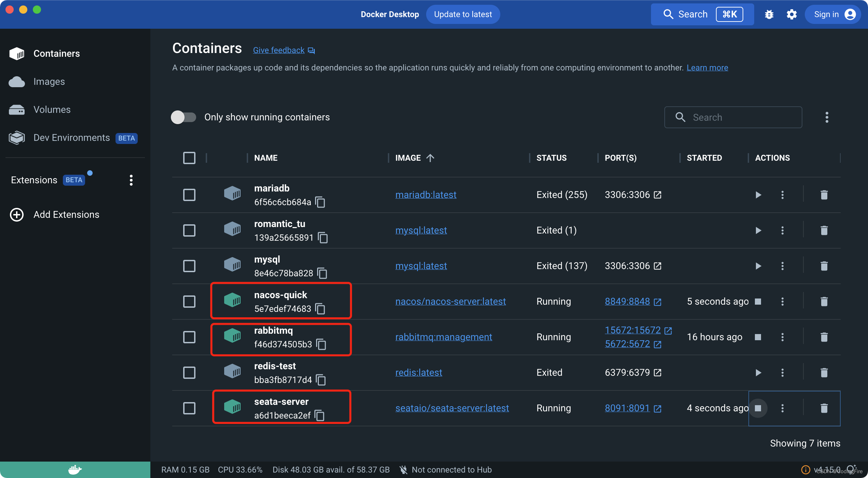Open more actions for nacos-quick
Viewport: 868px width, 478px height.
click(783, 302)
